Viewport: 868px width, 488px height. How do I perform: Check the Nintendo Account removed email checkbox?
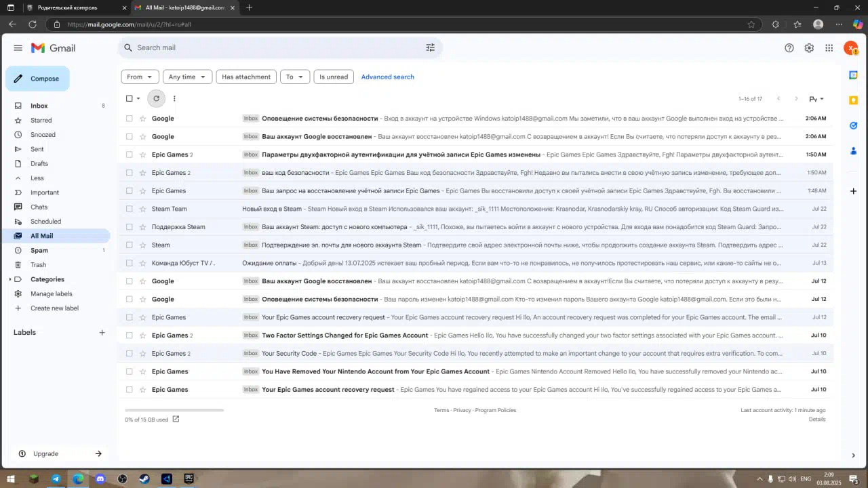coord(130,371)
